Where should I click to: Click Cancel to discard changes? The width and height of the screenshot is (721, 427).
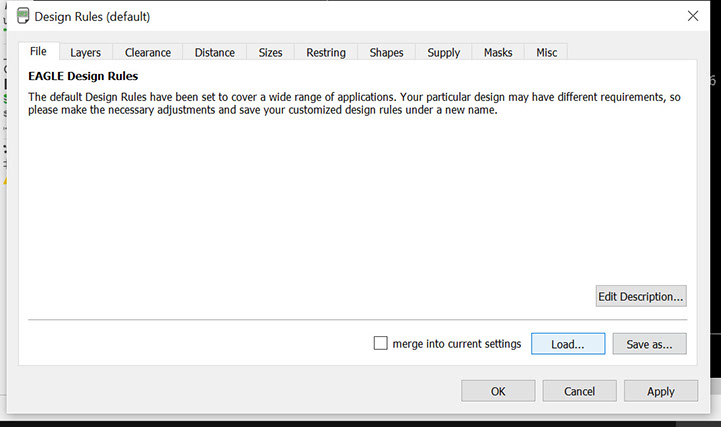click(x=579, y=391)
